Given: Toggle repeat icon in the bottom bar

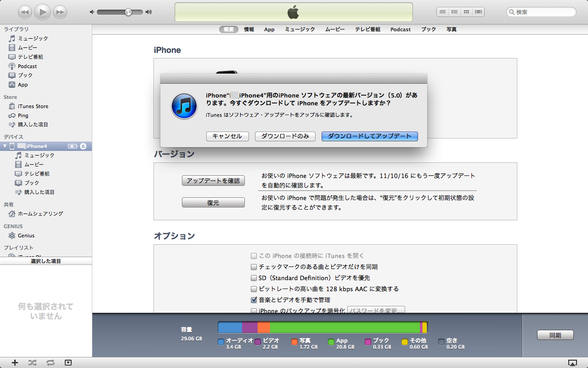Looking at the screenshot, I should (51, 362).
